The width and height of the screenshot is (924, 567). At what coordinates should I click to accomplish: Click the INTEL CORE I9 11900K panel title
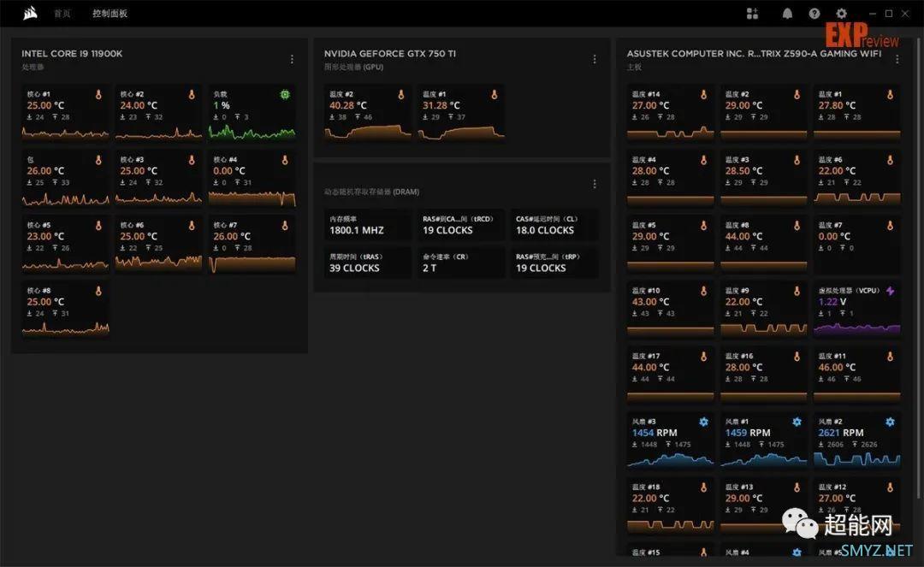coord(72,54)
